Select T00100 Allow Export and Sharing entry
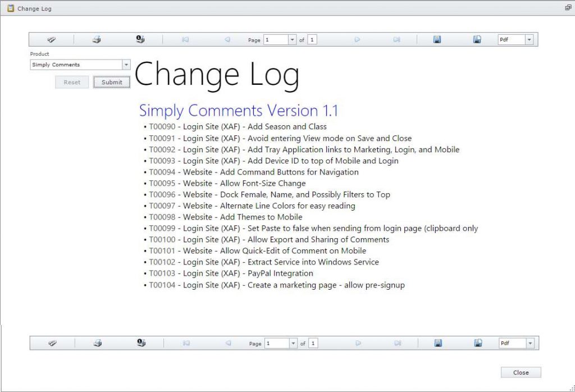The width and height of the screenshot is (575, 392). click(x=269, y=239)
